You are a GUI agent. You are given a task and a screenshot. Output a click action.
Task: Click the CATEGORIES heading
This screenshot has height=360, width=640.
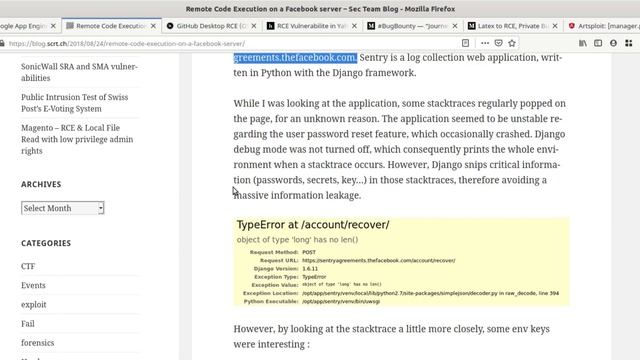[x=46, y=243]
